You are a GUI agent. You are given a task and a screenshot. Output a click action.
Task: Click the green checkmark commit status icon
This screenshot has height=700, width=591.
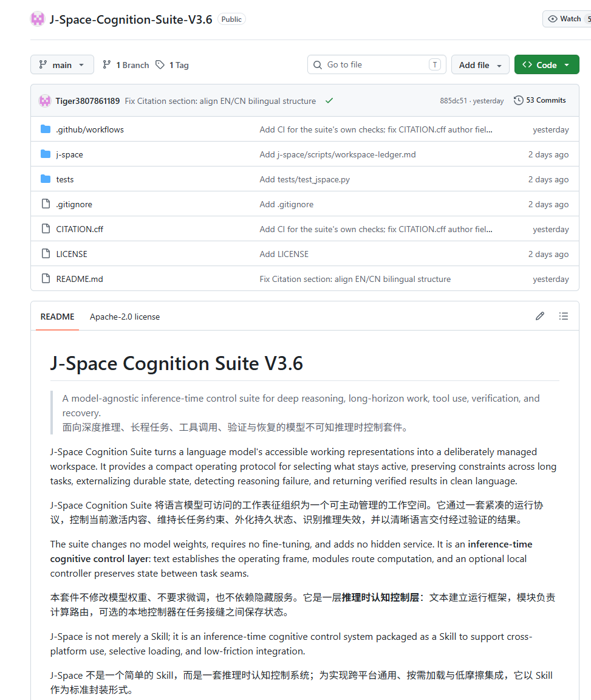coord(329,101)
